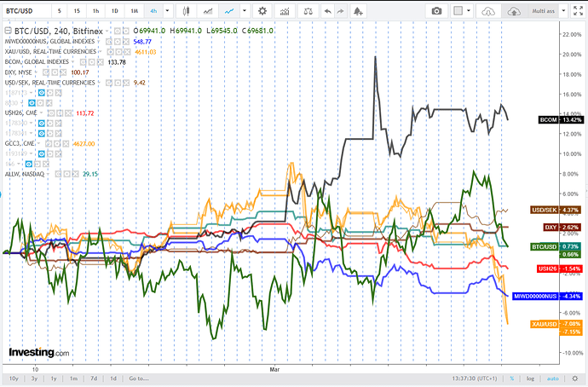588x387 pixels.
Task: Select the 4h interval
Action: click(153, 11)
